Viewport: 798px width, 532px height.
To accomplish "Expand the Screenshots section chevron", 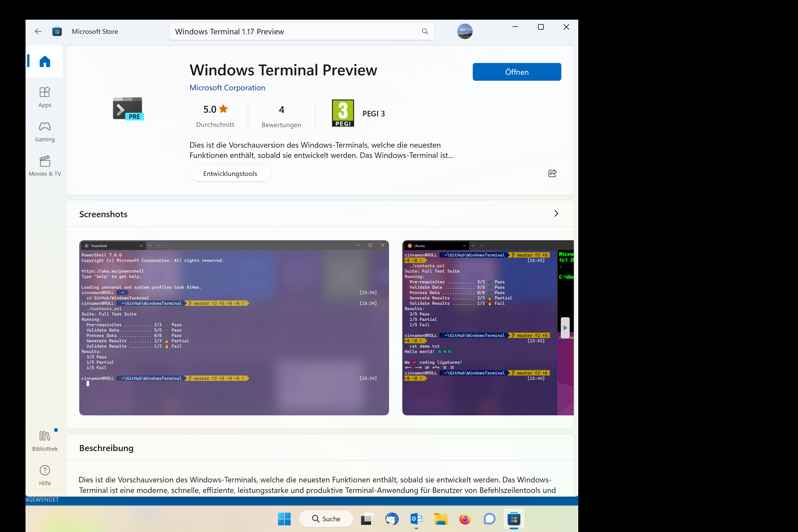I will point(556,213).
